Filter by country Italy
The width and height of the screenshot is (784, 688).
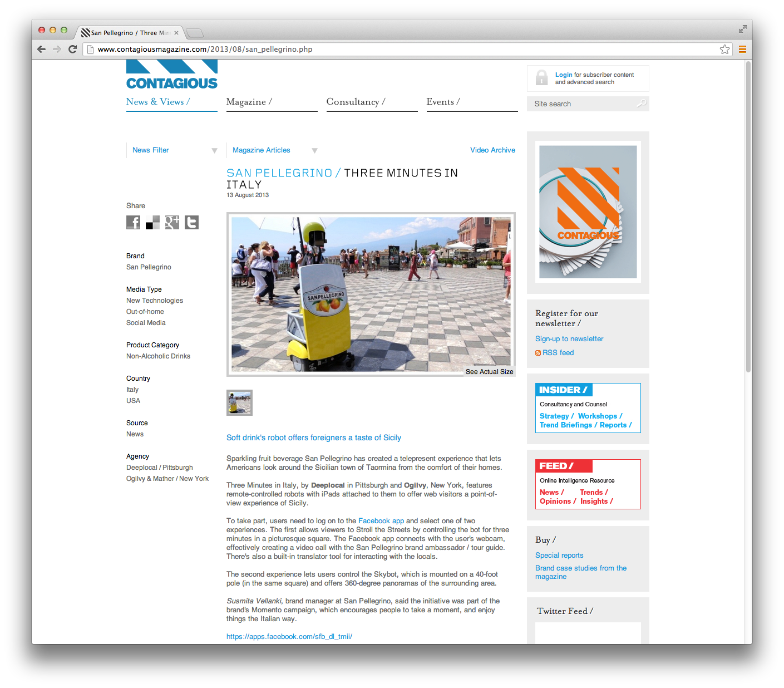tap(132, 390)
